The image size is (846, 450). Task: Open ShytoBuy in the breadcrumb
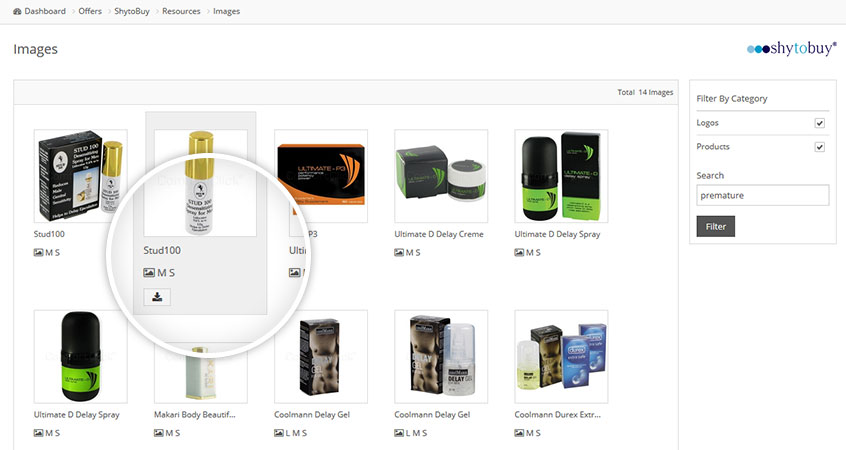[x=132, y=11]
